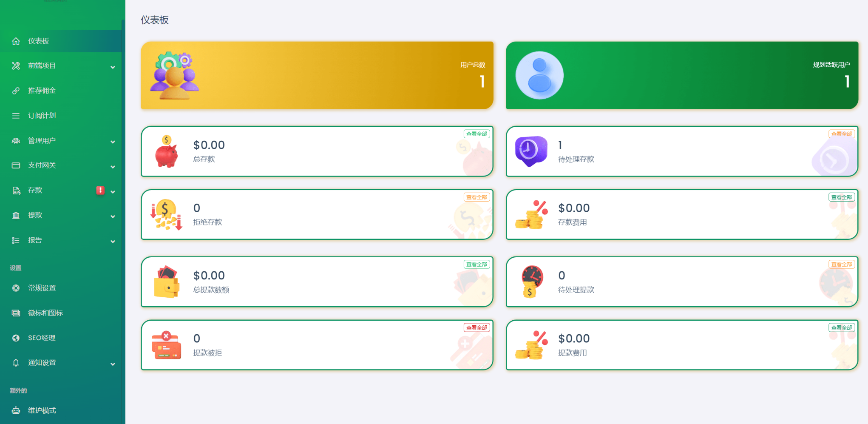Click the red alert badge on 存款
The width and height of the screenshot is (868, 424).
click(x=100, y=190)
